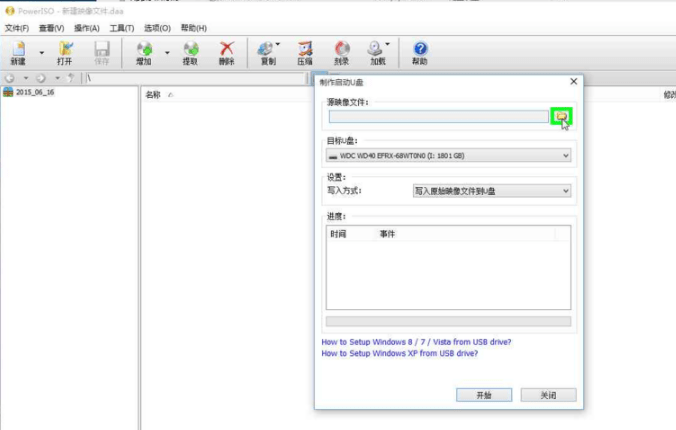Image resolution: width=676 pixels, height=430 pixels.
Task: Browse for source image with folder icon
Action: (561, 116)
